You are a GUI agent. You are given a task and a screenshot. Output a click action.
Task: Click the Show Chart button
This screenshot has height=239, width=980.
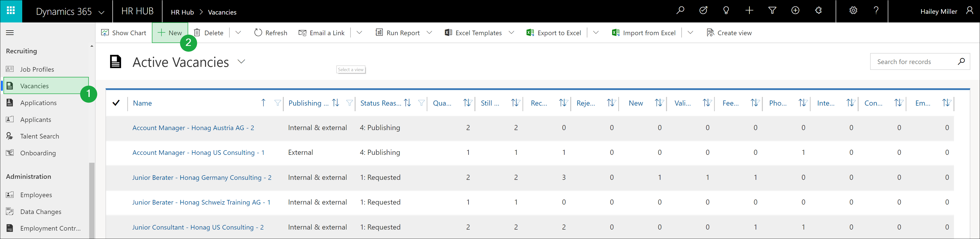124,33
